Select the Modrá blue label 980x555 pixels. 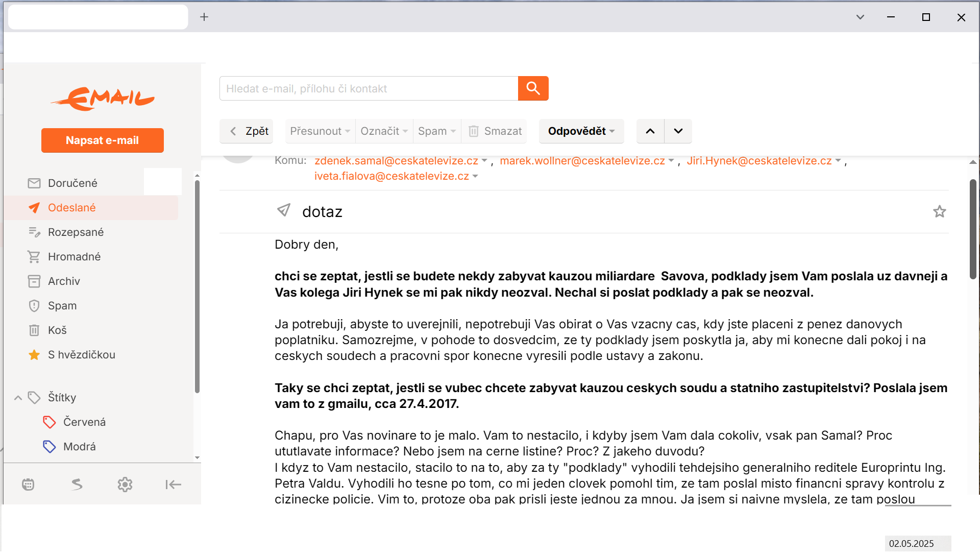pyautogui.click(x=79, y=446)
